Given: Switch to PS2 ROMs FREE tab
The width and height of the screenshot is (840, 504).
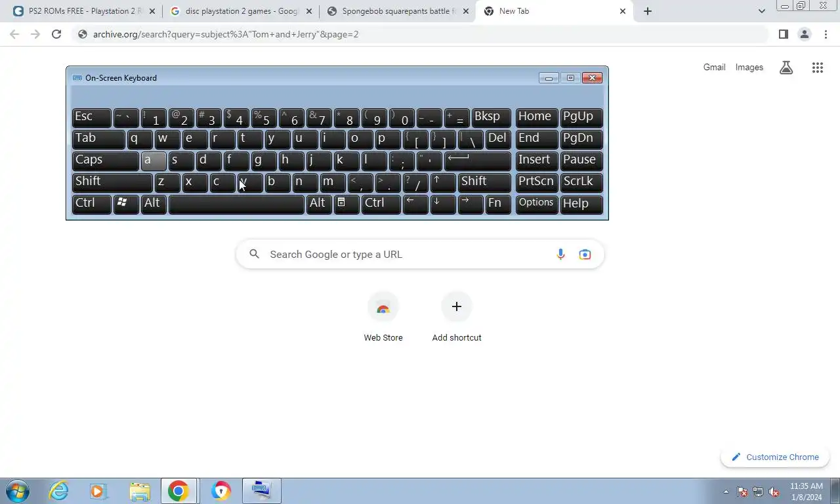Looking at the screenshot, I should click(85, 11).
